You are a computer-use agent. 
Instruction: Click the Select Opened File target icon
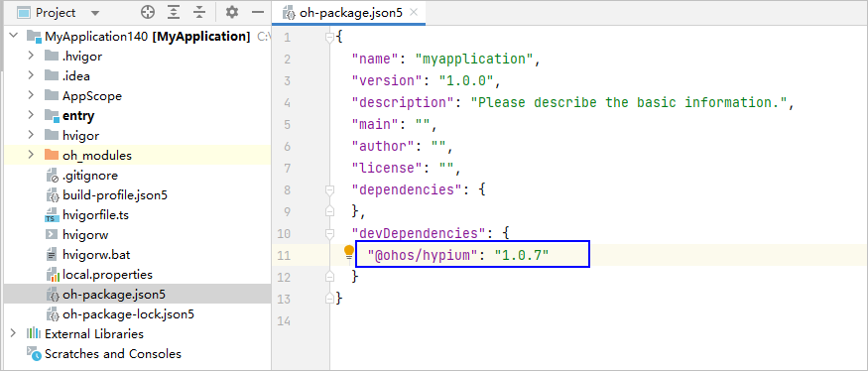pos(147,12)
